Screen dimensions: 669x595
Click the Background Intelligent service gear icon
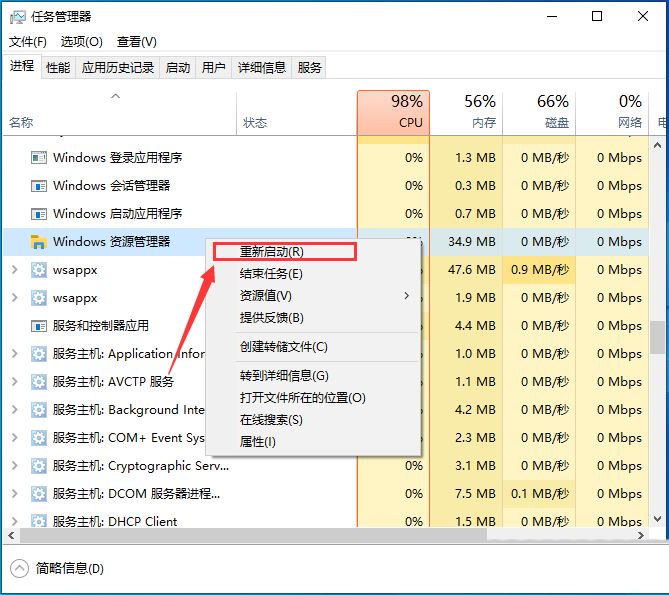pyautogui.click(x=39, y=410)
